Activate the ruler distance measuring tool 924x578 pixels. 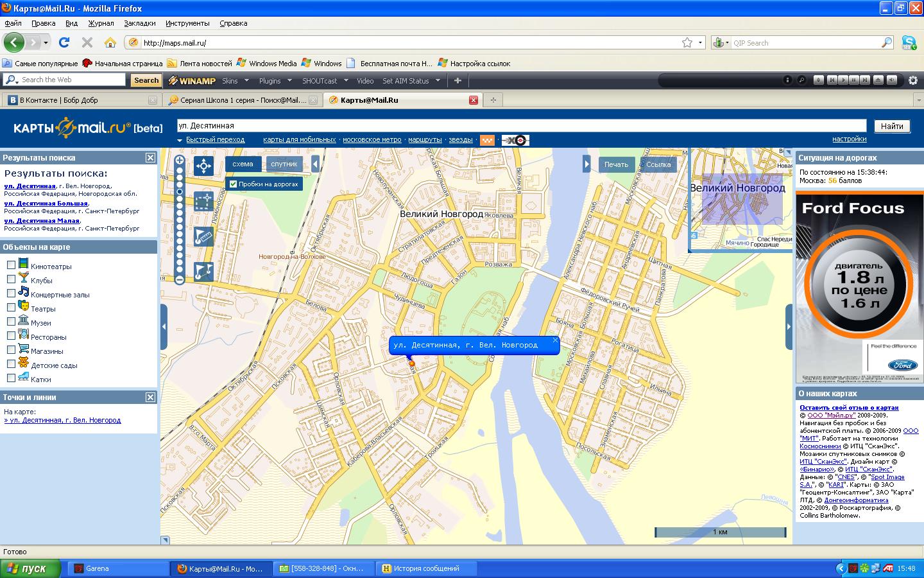click(203, 236)
